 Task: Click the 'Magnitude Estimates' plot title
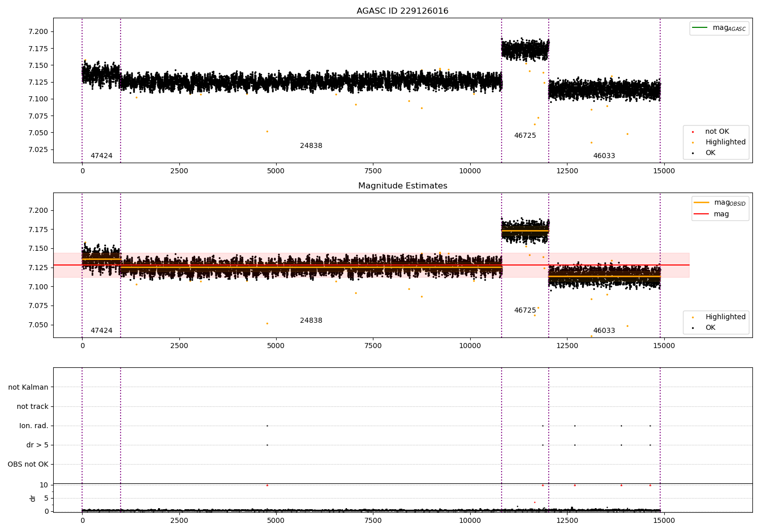tap(402, 186)
